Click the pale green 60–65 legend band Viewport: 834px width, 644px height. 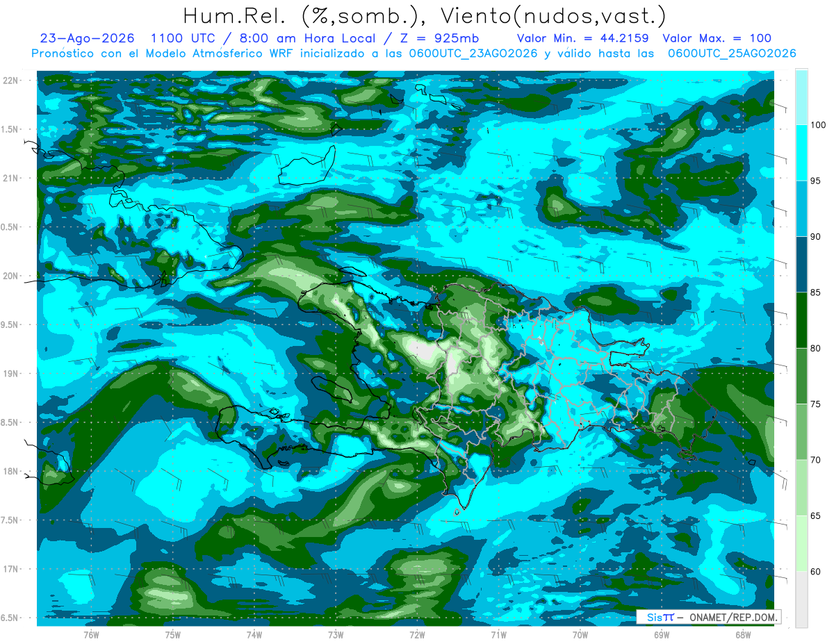click(x=801, y=543)
